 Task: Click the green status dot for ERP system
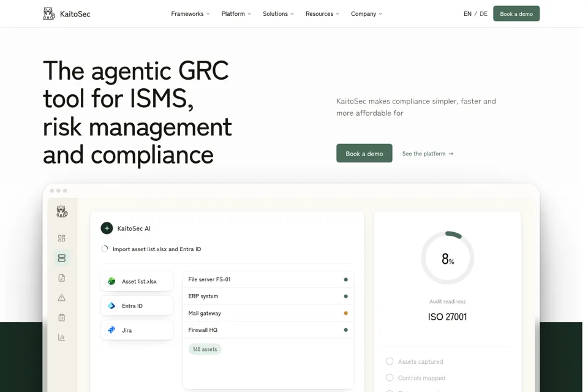[x=345, y=296]
